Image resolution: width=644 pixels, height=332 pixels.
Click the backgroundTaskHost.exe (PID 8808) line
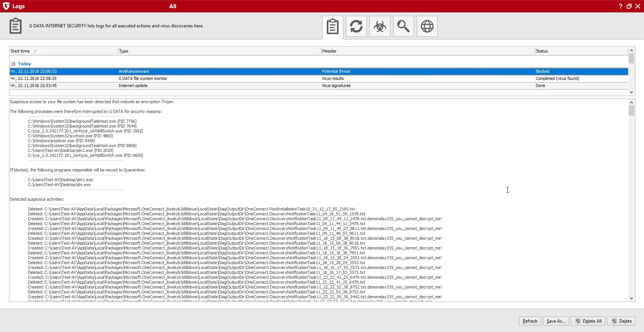[x=82, y=146]
